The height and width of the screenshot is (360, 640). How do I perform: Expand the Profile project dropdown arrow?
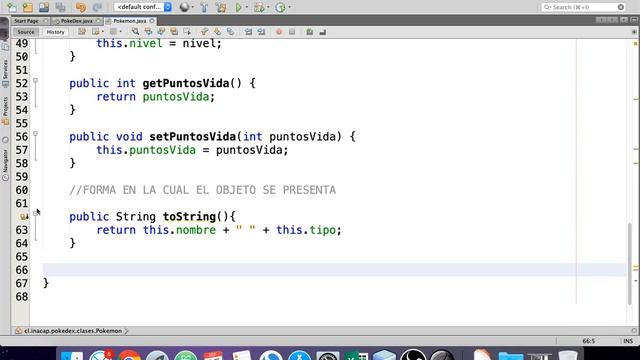289,7
